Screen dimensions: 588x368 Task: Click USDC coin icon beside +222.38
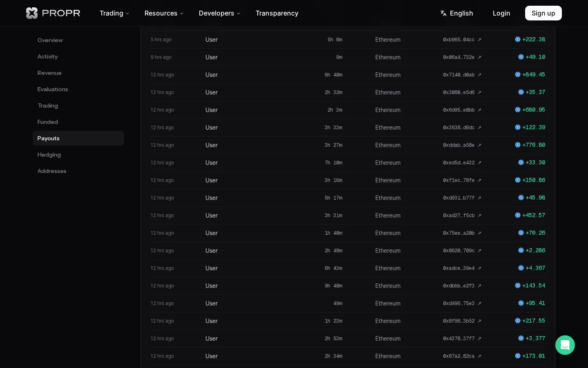[x=518, y=39]
